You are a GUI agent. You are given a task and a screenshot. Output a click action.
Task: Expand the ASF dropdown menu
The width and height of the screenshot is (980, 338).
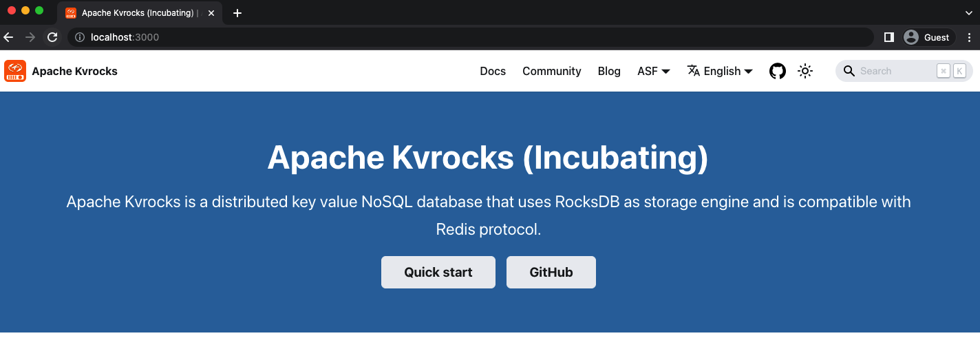tap(654, 71)
